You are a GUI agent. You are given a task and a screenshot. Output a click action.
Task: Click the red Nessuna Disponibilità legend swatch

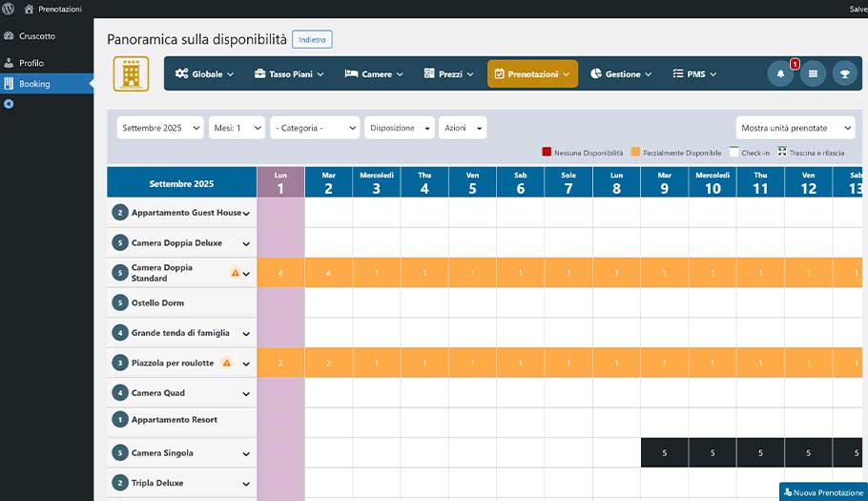pyautogui.click(x=547, y=152)
